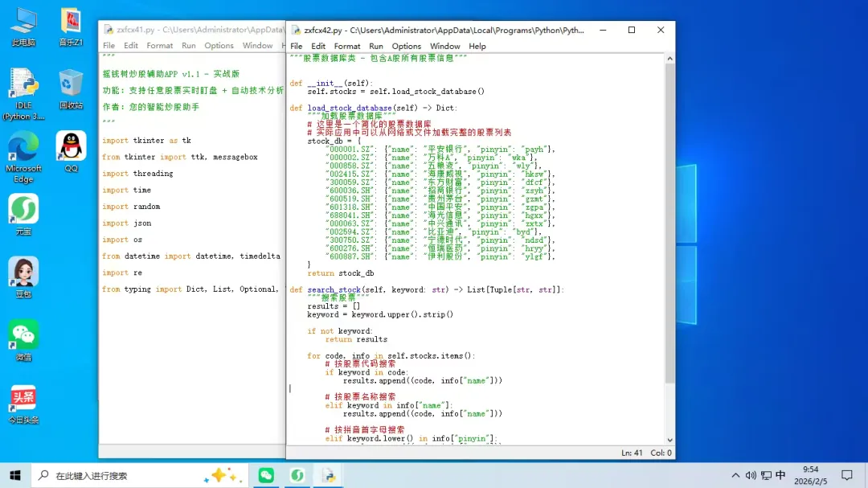Open Edit menu in zxfcx41.py window
This screenshot has width=868, height=488.
(131, 45)
